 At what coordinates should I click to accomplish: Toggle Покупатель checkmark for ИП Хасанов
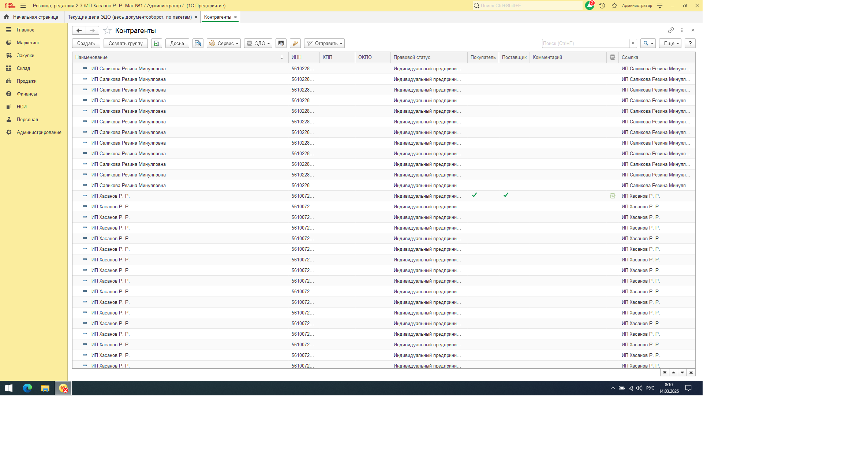[x=474, y=195]
